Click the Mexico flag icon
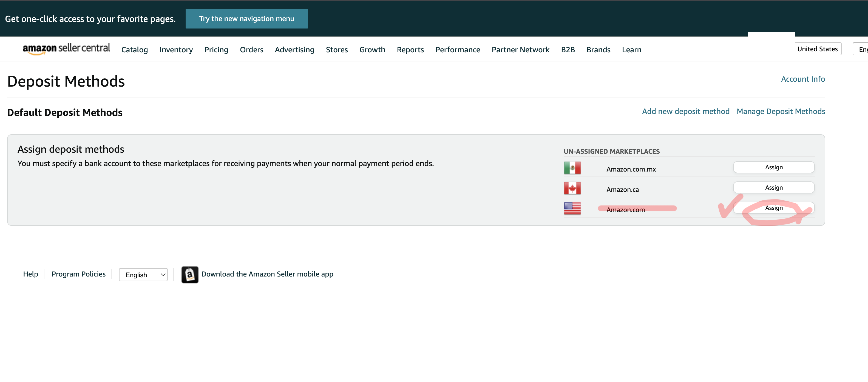 pyautogui.click(x=572, y=168)
